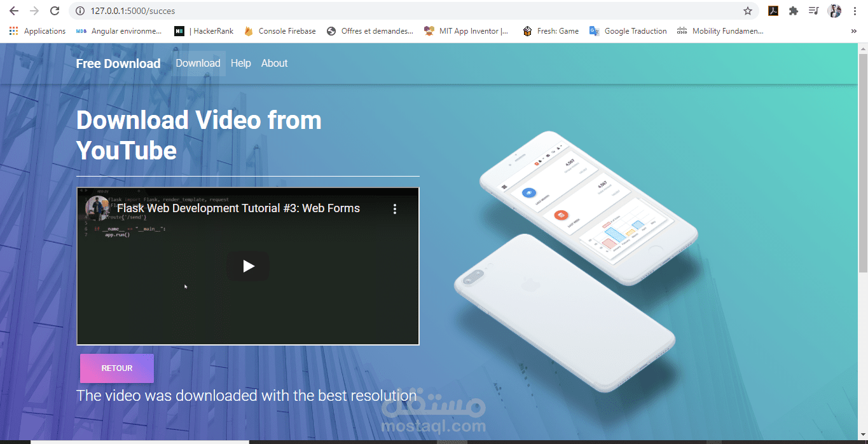
Task: Open the About nav item
Action: [275, 64]
